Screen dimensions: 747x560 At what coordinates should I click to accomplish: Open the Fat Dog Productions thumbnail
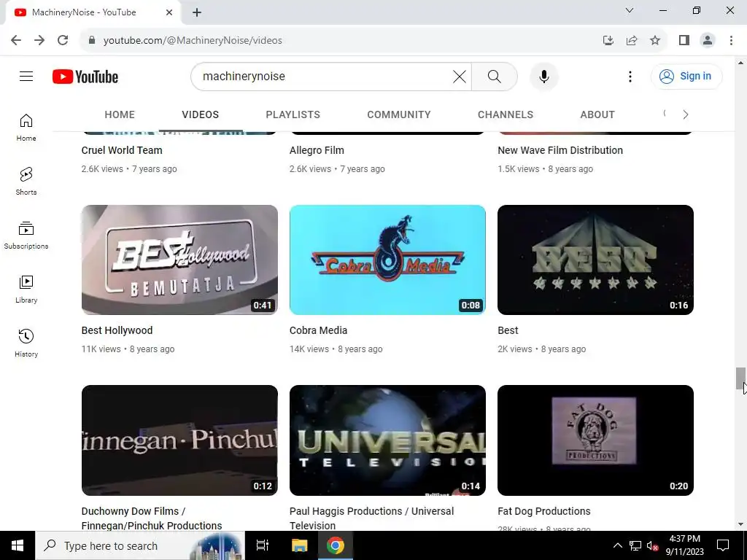coord(595,440)
